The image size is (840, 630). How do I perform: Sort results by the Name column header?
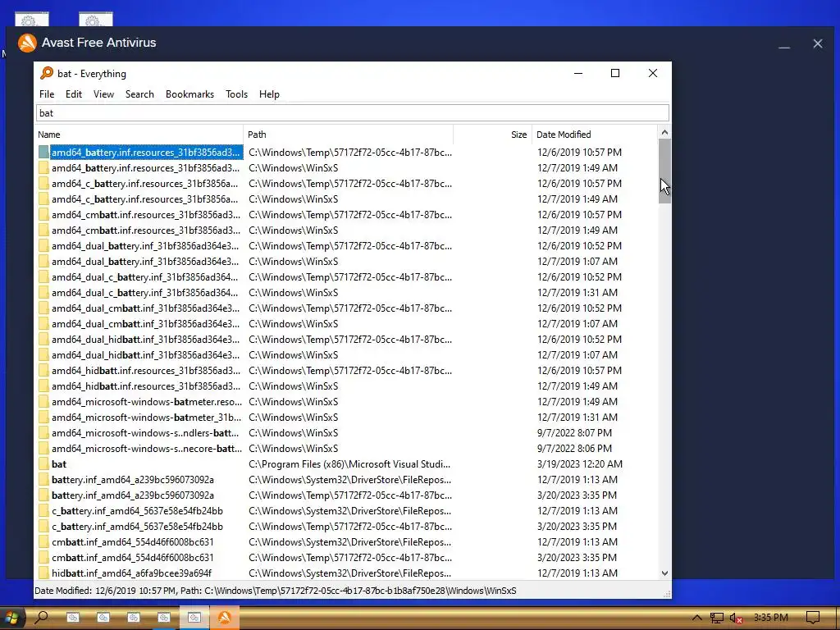[139, 135]
